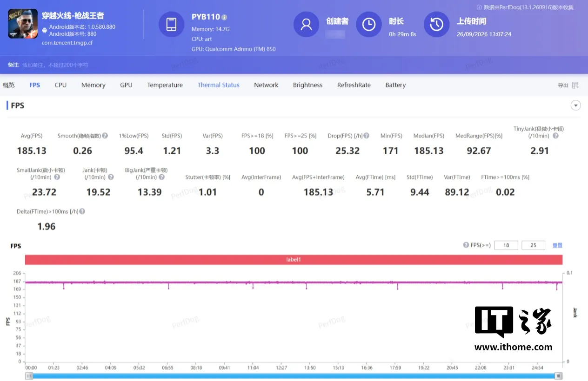The height and width of the screenshot is (381, 588).
Task: Click the 1%Low(FPS) value 95.4
Action: [x=134, y=151]
